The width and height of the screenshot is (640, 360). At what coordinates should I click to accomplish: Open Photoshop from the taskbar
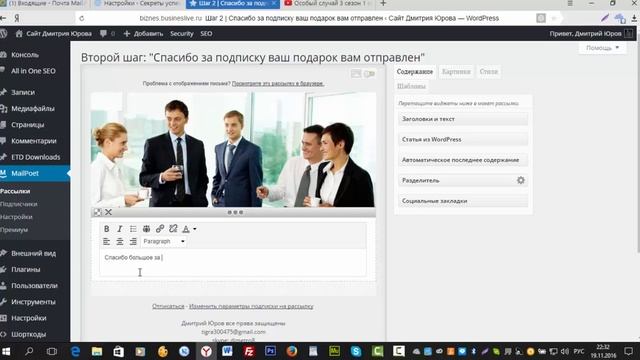[x=270, y=351]
